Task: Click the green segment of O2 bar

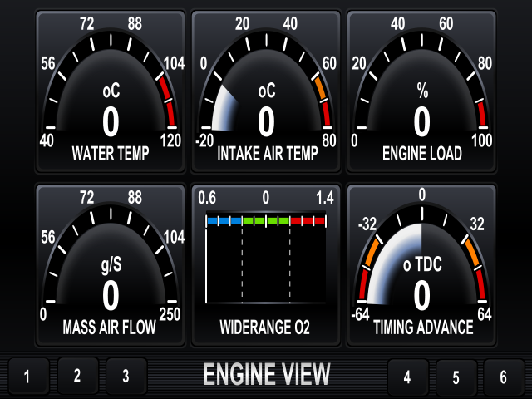Action: (x=266, y=221)
